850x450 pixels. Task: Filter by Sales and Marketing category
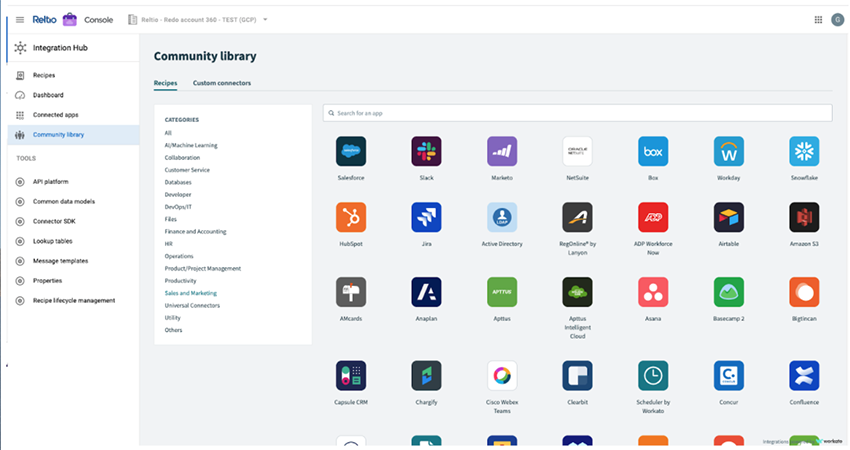190,293
